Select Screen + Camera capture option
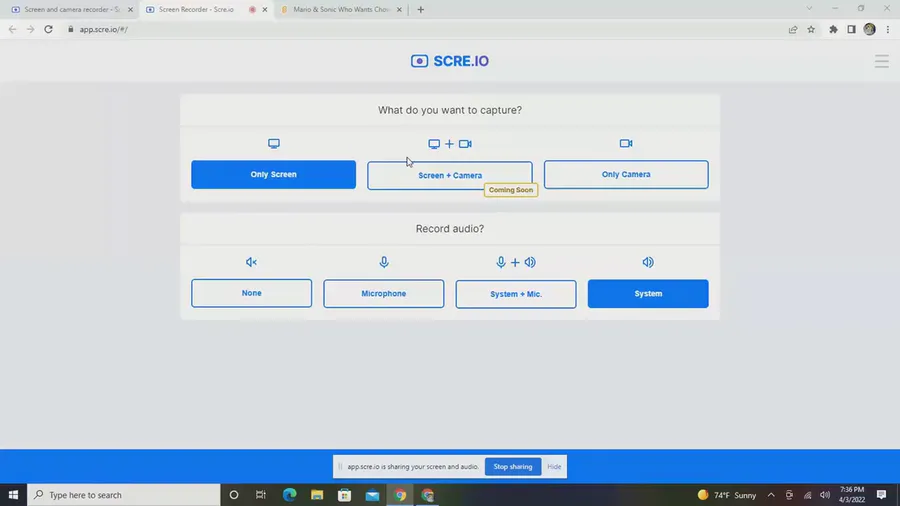Image resolution: width=900 pixels, height=506 pixels. pos(450,176)
